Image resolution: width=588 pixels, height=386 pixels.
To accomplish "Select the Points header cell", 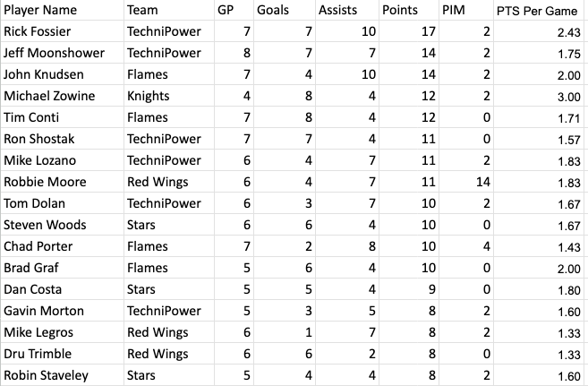I will coord(409,10).
